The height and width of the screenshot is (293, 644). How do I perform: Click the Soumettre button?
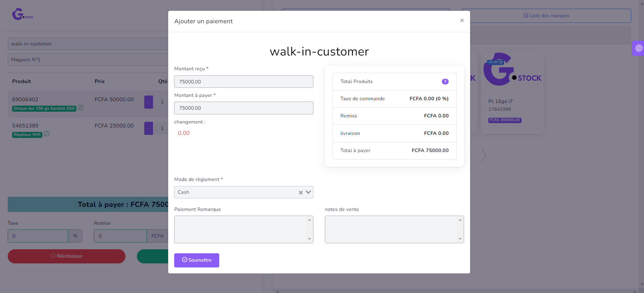pyautogui.click(x=196, y=260)
